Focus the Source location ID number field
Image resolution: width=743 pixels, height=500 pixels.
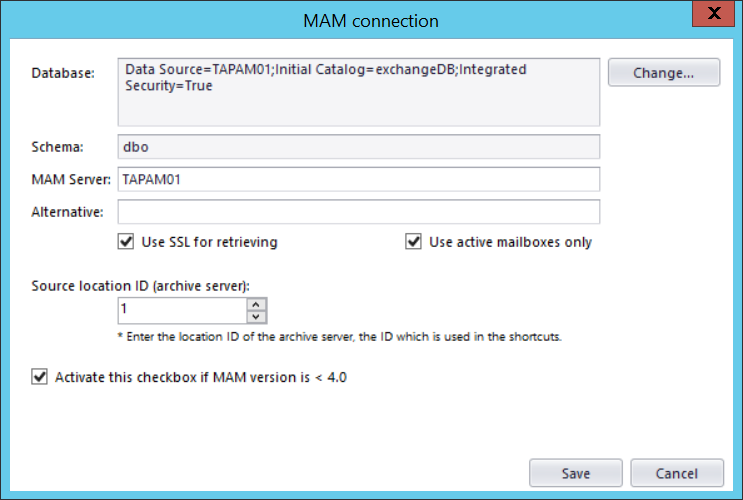click(x=181, y=310)
